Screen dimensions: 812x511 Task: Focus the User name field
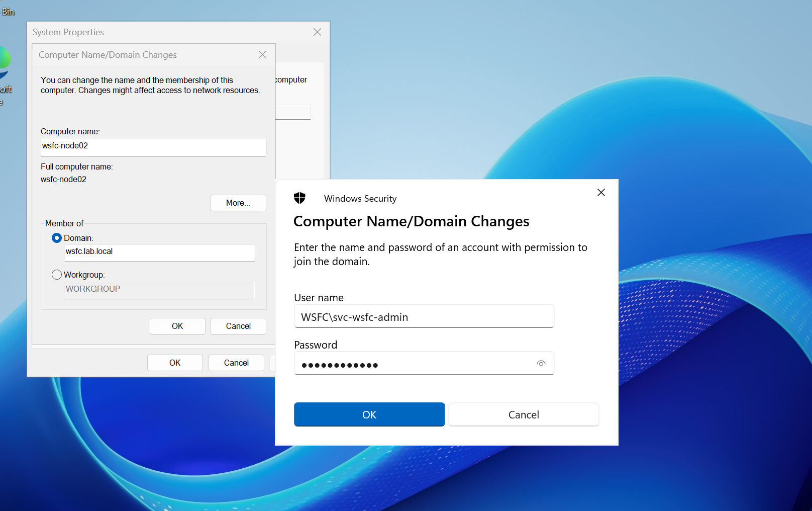pyautogui.click(x=424, y=316)
